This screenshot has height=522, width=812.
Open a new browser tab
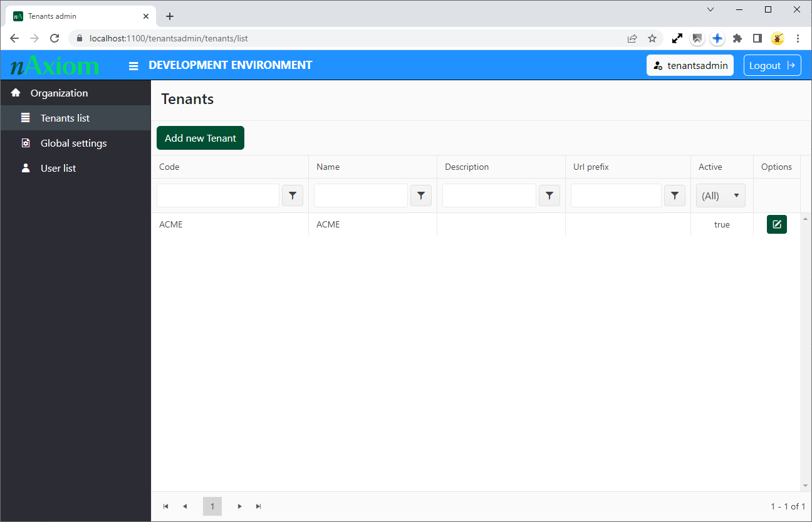pos(170,16)
